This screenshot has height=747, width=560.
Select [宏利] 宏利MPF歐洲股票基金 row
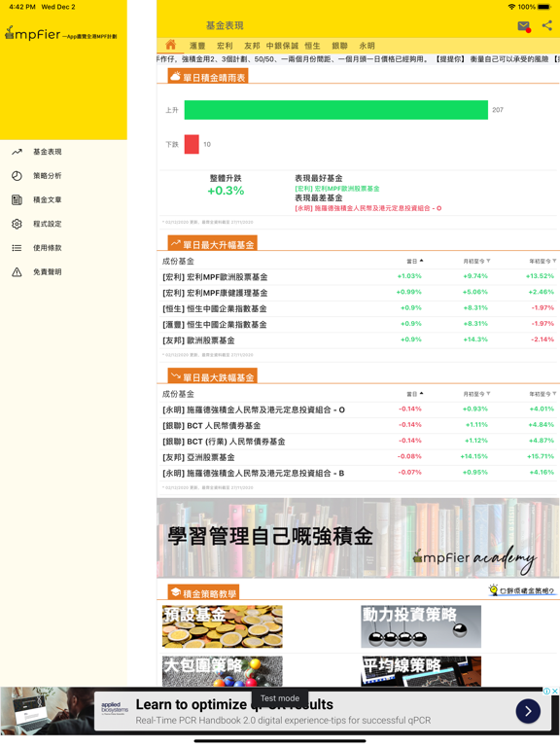[x=359, y=277]
